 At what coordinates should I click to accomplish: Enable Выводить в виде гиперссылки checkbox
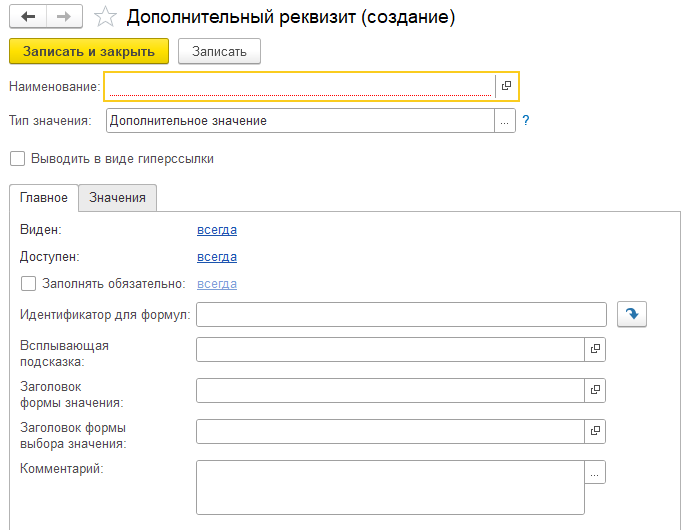17,158
